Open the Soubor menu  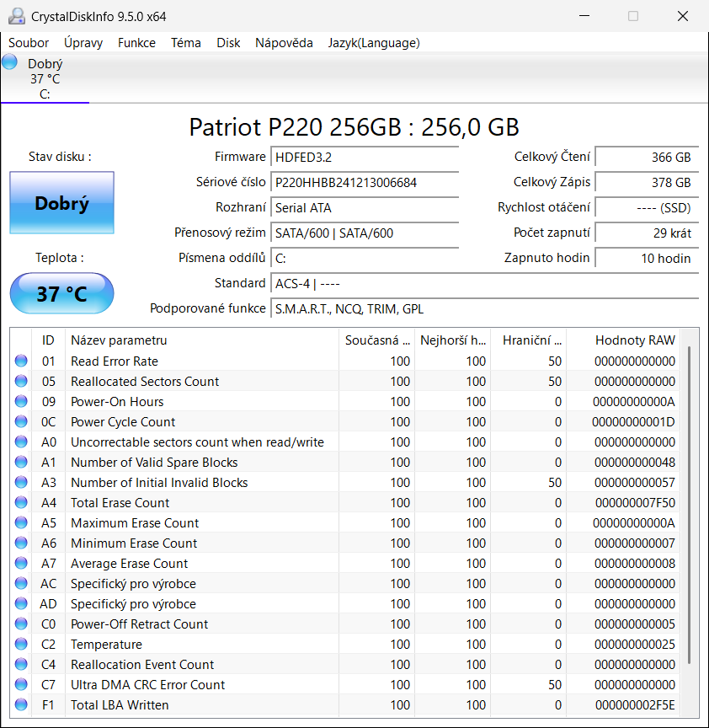pos(29,43)
